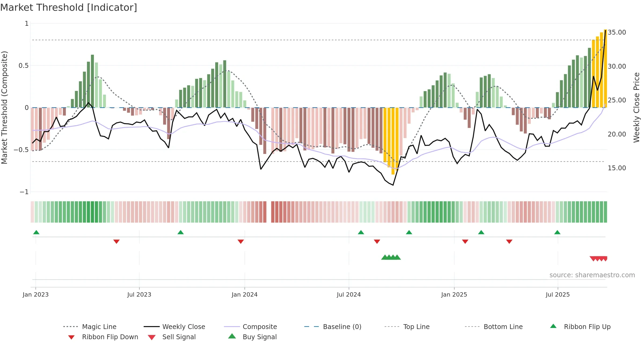Click the ribbon flip down marker near May 2023
The height and width of the screenshot is (362, 644).
coord(116,242)
